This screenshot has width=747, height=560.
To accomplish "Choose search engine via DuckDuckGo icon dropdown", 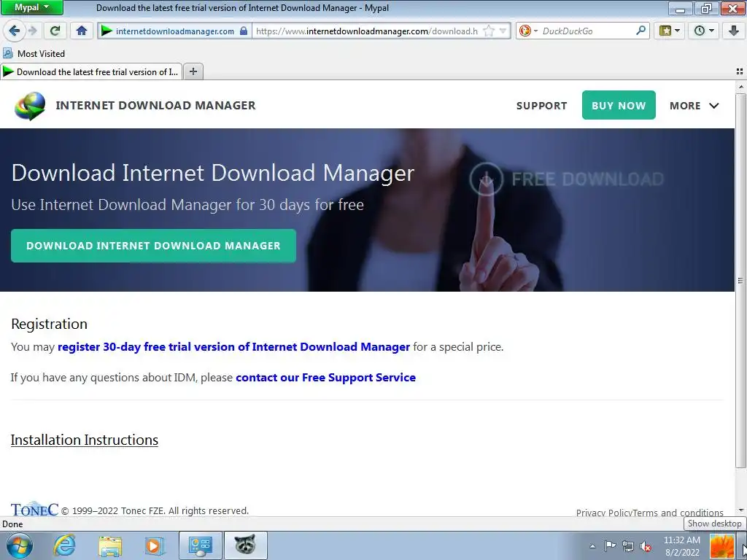I will tap(528, 31).
